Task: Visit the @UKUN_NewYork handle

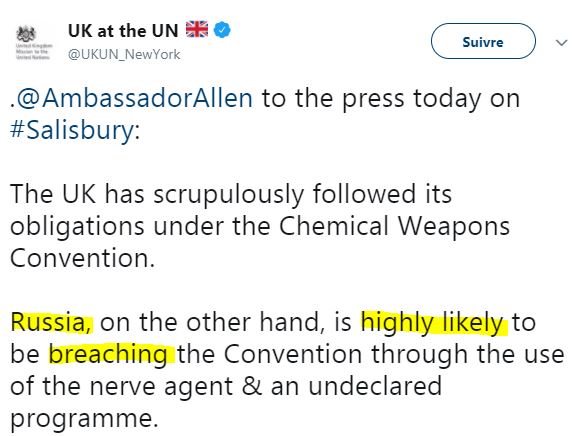Action: click(124, 54)
